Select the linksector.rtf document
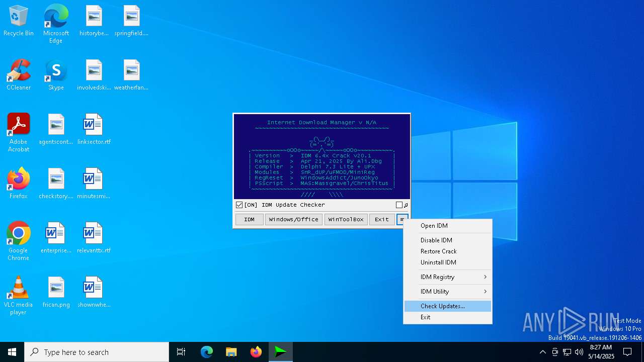 click(94, 130)
